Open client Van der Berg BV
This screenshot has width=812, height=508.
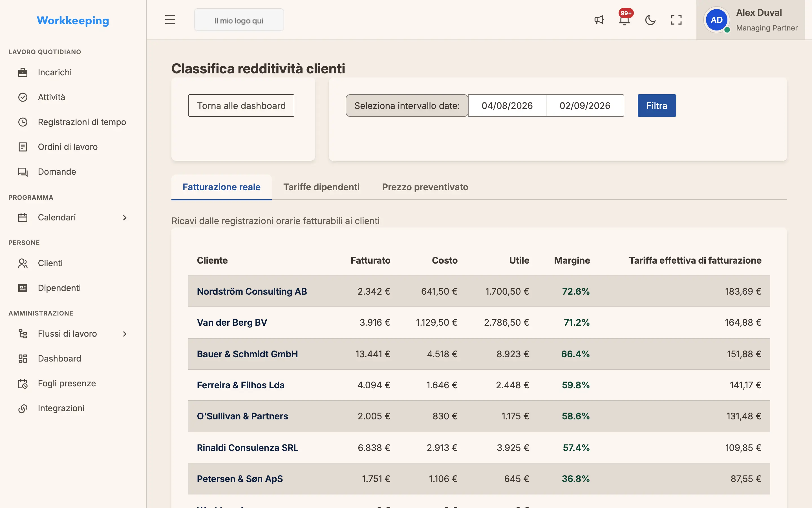(232, 323)
